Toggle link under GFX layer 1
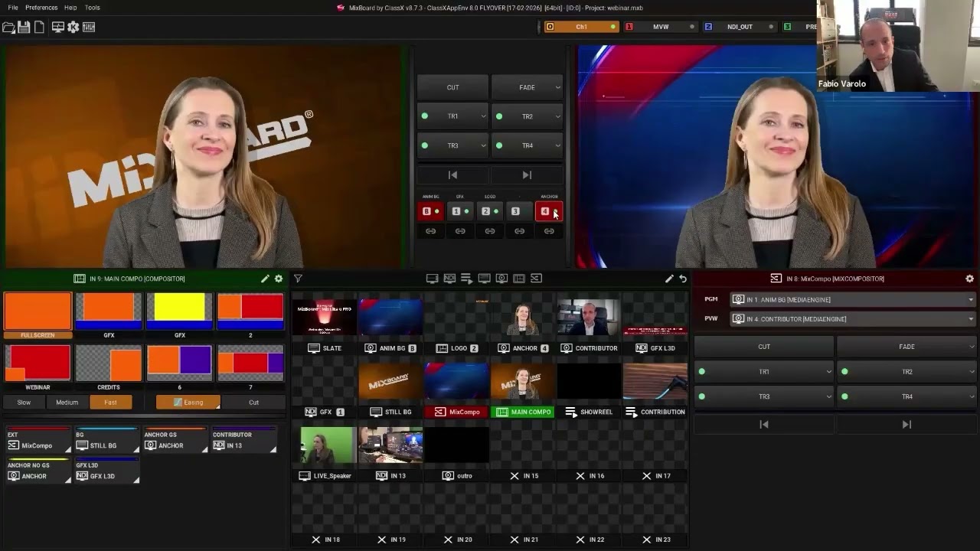The height and width of the screenshot is (551, 980). point(460,231)
